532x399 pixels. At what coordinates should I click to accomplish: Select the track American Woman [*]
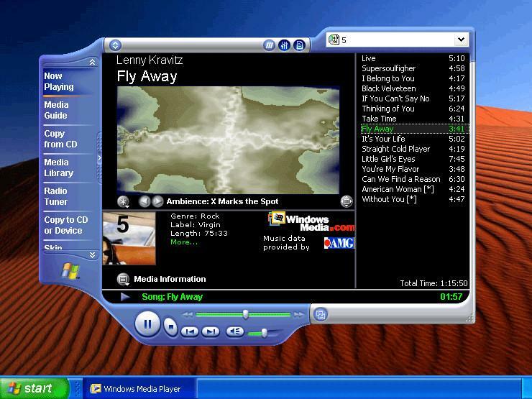coord(413,189)
